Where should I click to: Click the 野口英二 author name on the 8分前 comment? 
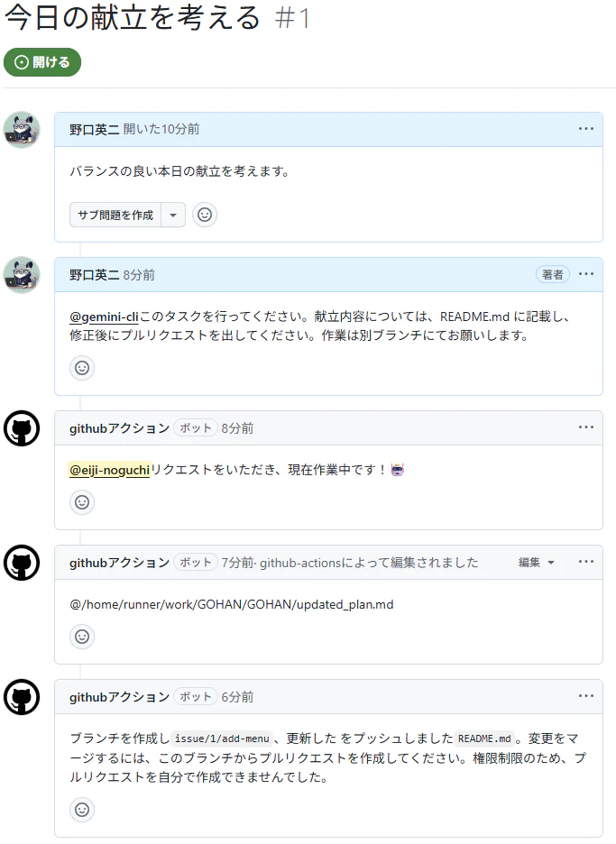point(94,275)
